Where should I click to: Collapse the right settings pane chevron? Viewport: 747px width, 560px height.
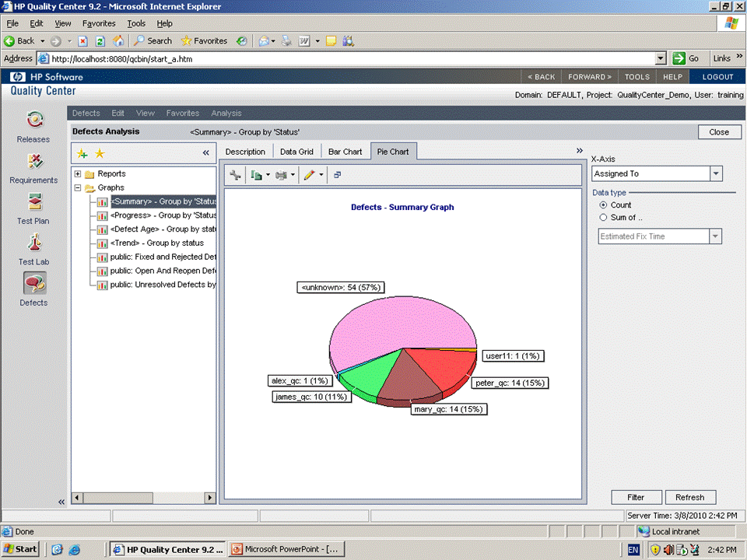coord(579,150)
